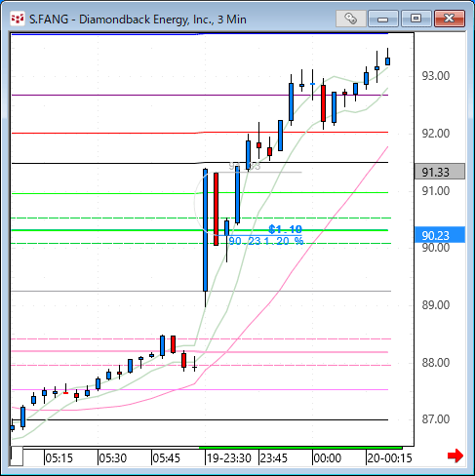Close the Diamondback Energy chart window
This screenshot has height=476, width=475.
450,19
